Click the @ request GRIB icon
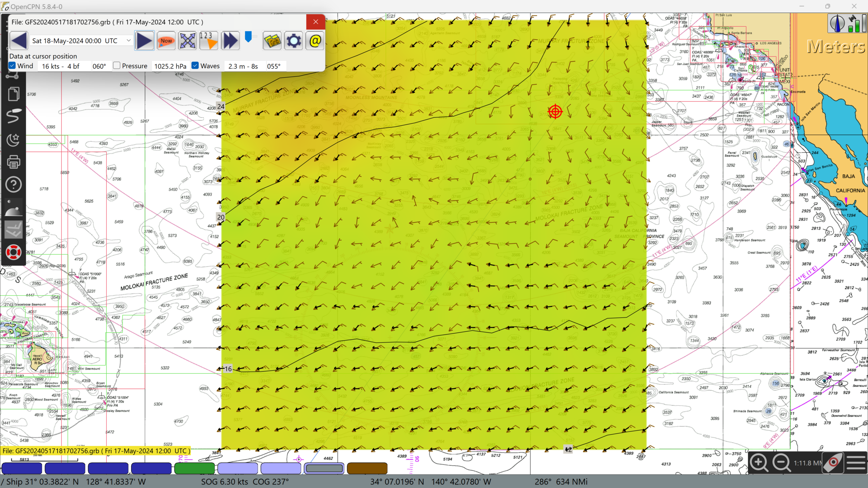 coord(315,41)
